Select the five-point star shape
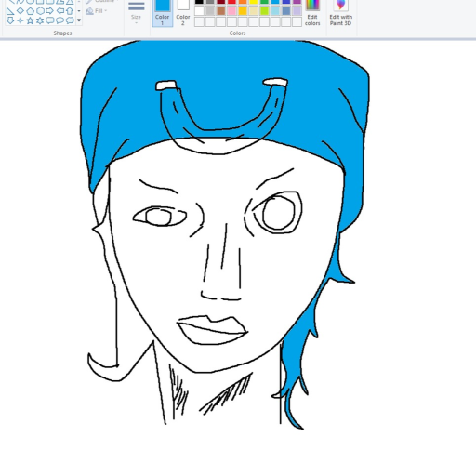The image size is (476, 476). (x=30, y=20)
